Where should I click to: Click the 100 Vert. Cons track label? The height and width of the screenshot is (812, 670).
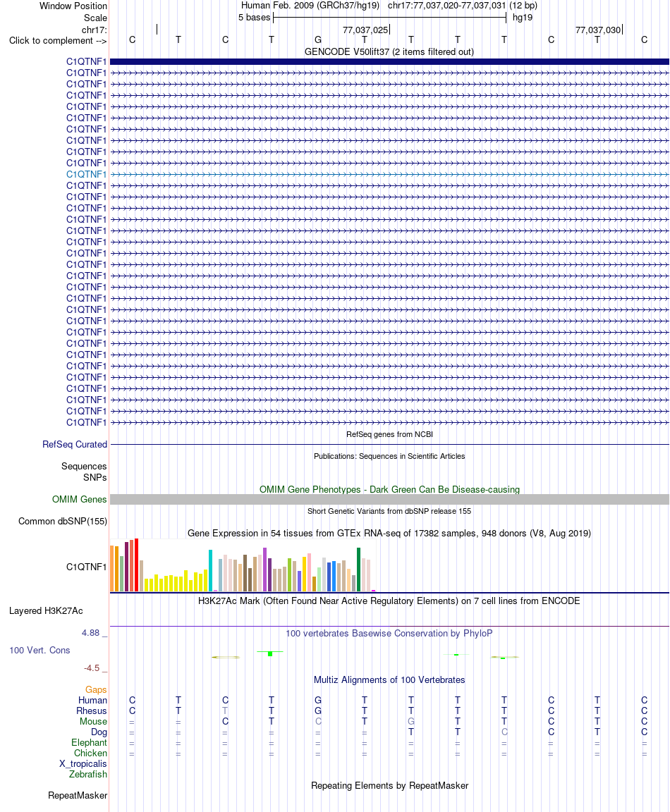[39, 651]
